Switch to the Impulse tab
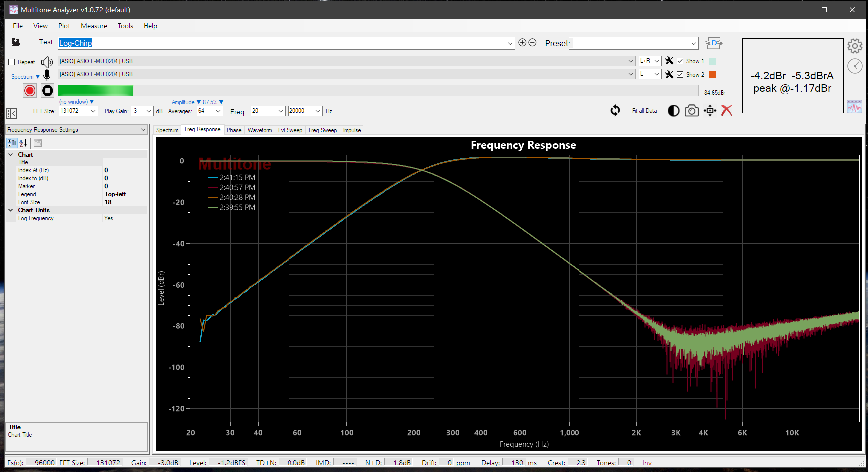Screen dimensions: 868x472 352,130
